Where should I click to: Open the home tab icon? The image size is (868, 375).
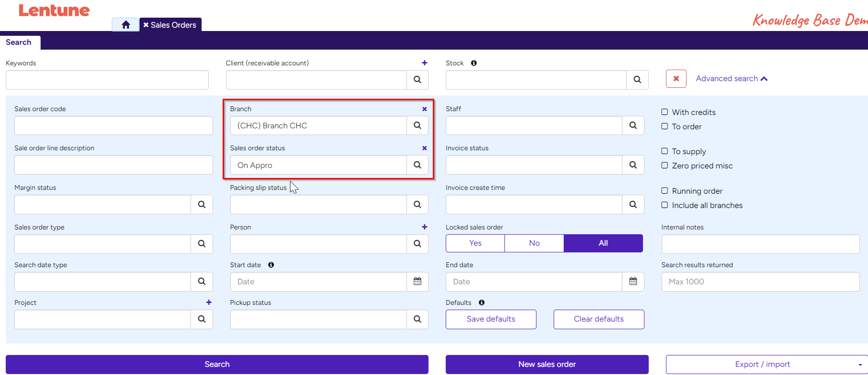[x=126, y=25]
